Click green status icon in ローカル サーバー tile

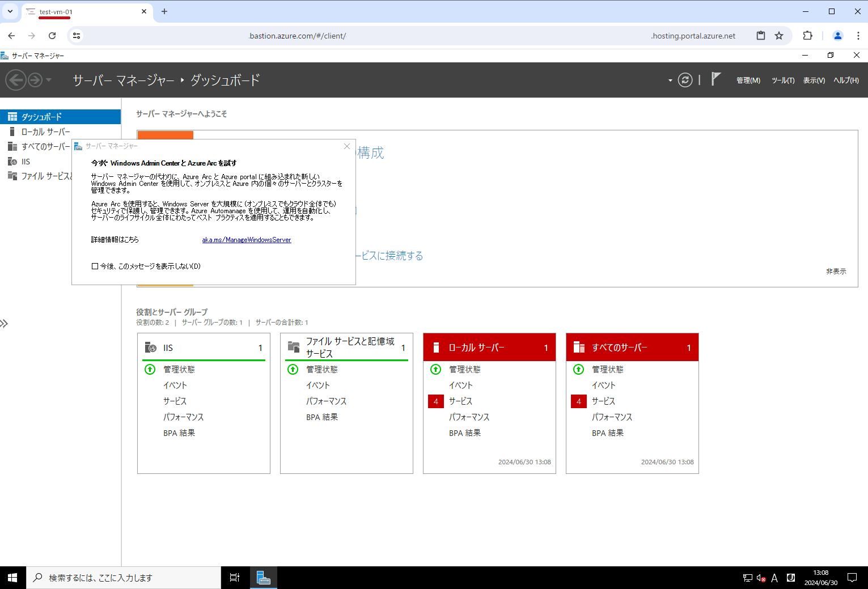coord(436,369)
